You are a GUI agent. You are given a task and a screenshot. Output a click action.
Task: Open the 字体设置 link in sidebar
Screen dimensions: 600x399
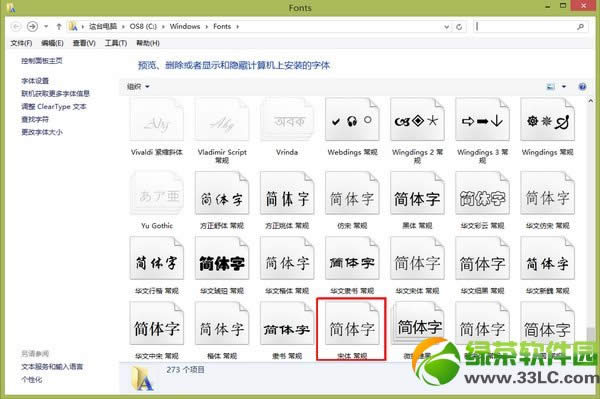coord(35,81)
